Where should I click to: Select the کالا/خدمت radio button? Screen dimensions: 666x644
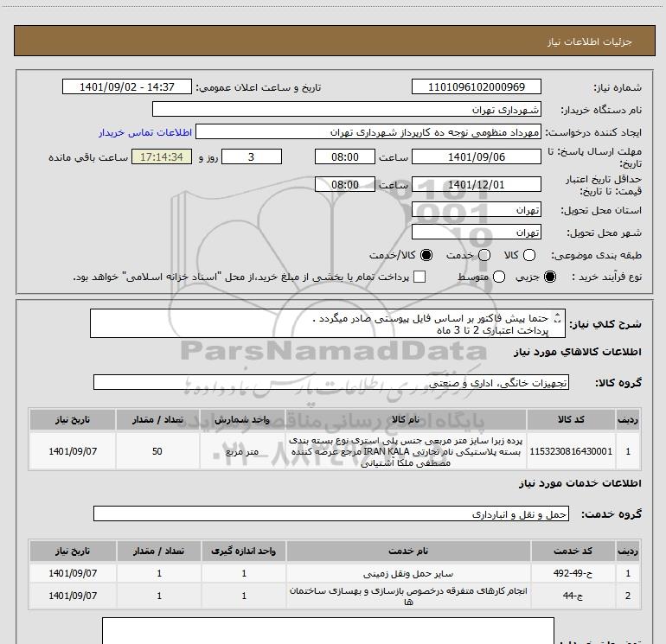[x=426, y=255]
